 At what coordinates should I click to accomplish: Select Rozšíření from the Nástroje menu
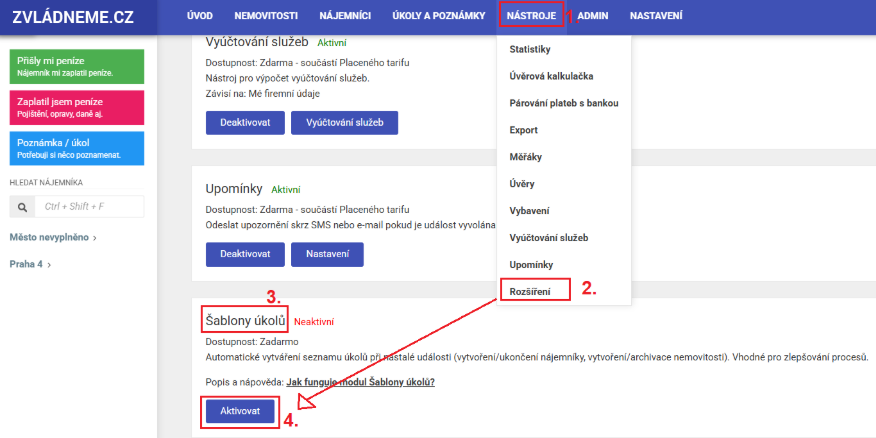coord(533,290)
